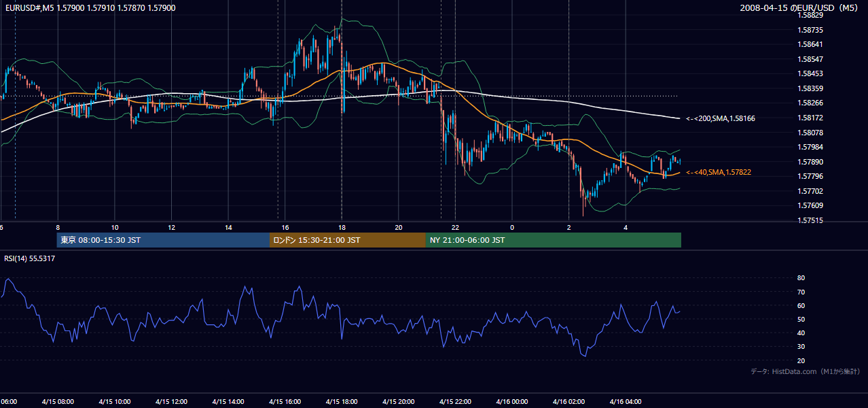
Task: Click hour tick 18 under the price chart
Action: pos(342,228)
